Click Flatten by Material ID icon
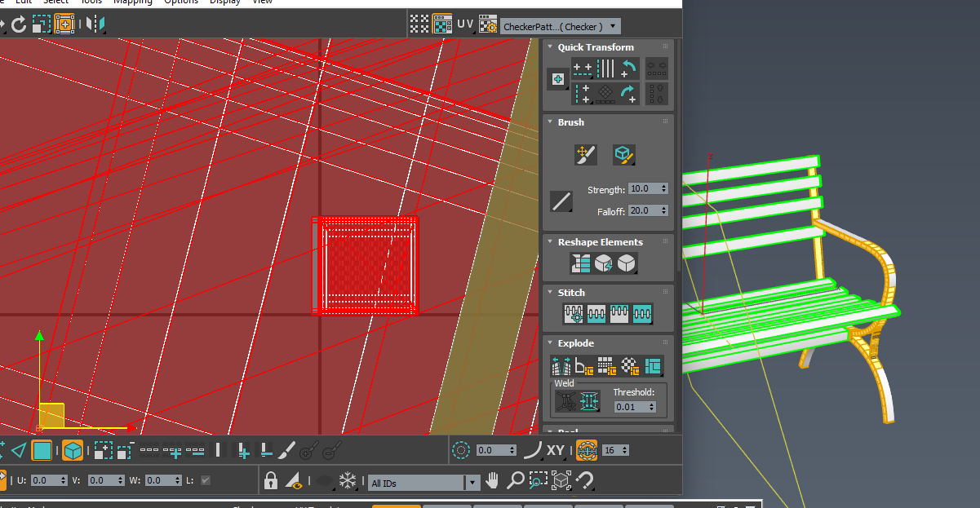 click(630, 365)
